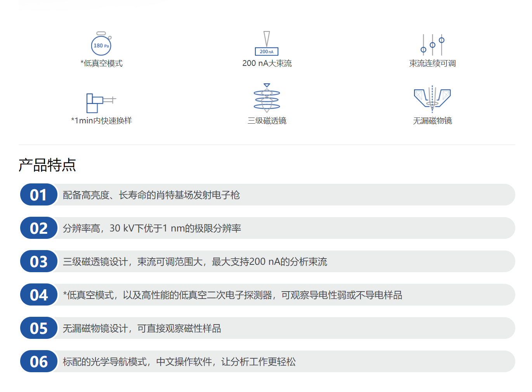Click the 200 nA beam current icon

(x=267, y=44)
